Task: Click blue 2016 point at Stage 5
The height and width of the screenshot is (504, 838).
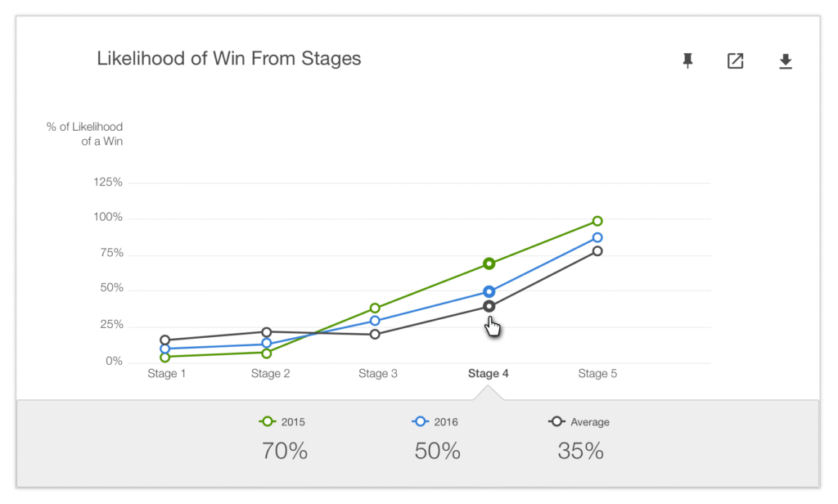Action: [x=597, y=237]
